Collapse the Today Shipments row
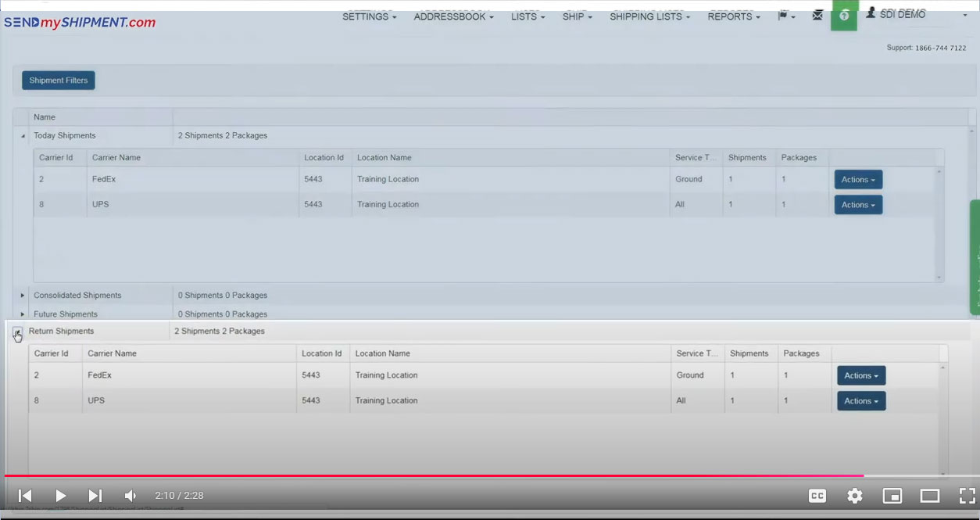 pos(23,136)
